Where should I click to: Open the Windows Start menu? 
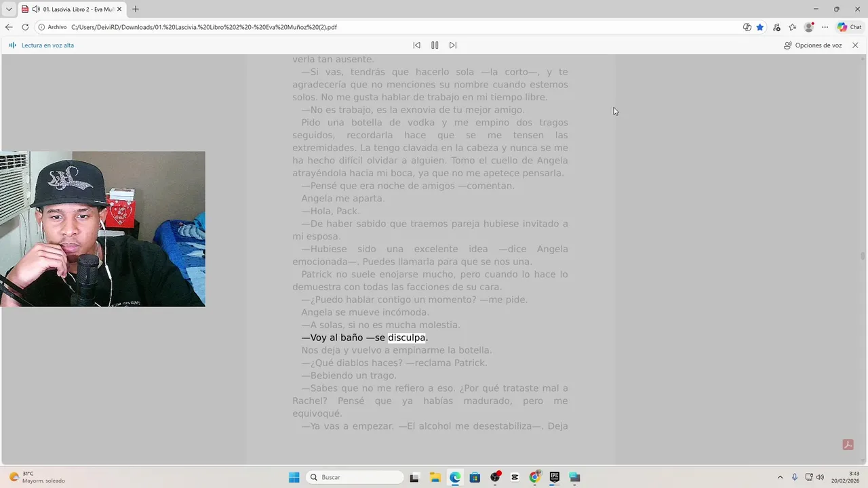click(294, 477)
